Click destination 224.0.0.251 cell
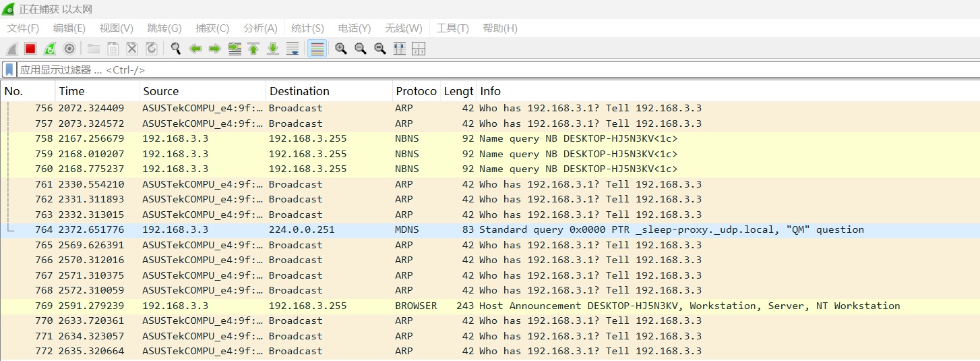980x361 pixels. tap(302, 229)
